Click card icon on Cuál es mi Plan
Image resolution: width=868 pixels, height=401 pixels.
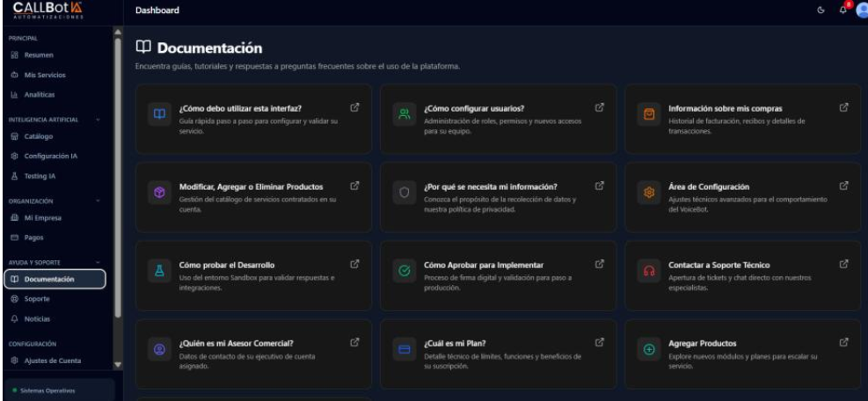point(405,349)
